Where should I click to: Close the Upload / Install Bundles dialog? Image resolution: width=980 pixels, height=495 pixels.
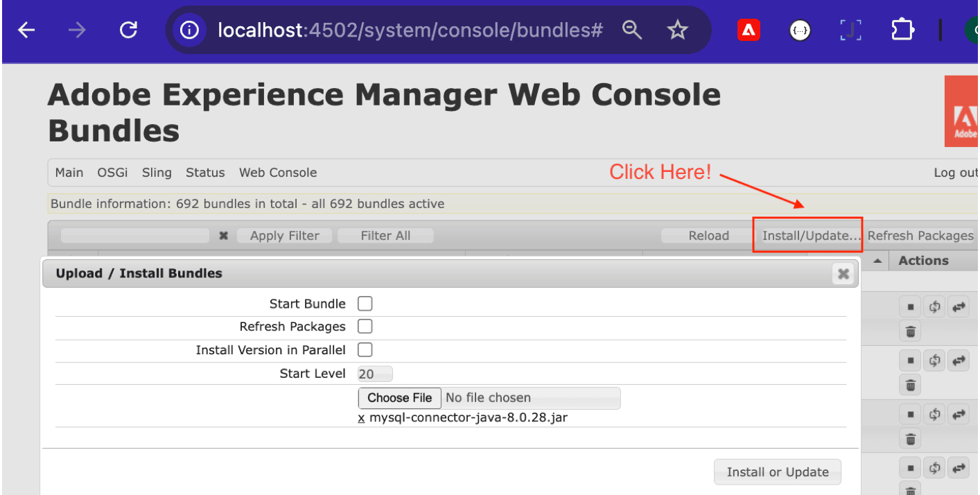pyautogui.click(x=843, y=274)
